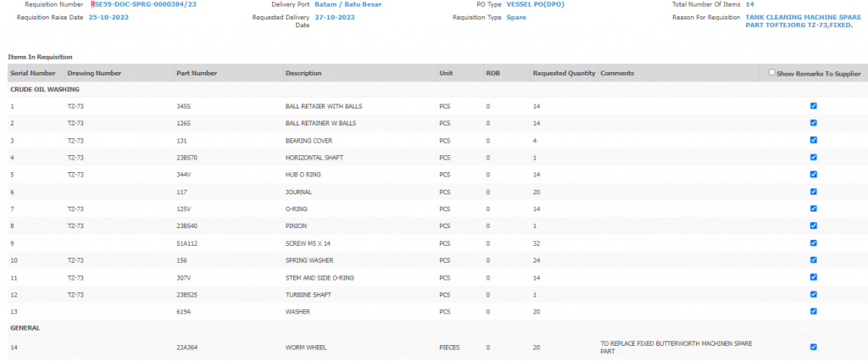Image resolution: width=868 pixels, height=362 pixels.
Task: Click the WORM WHEEL comments cell text
Action: (x=675, y=347)
